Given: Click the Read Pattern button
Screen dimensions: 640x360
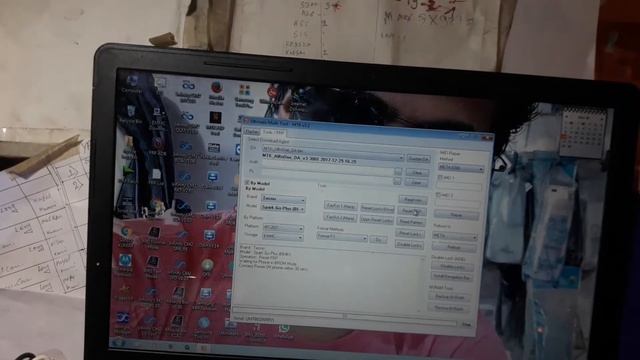Looking at the screenshot, I should coord(411,222).
